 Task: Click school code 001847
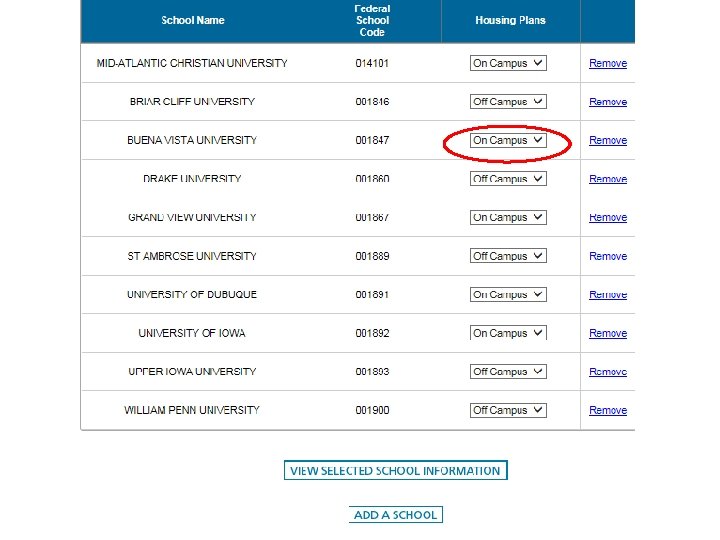click(372, 141)
